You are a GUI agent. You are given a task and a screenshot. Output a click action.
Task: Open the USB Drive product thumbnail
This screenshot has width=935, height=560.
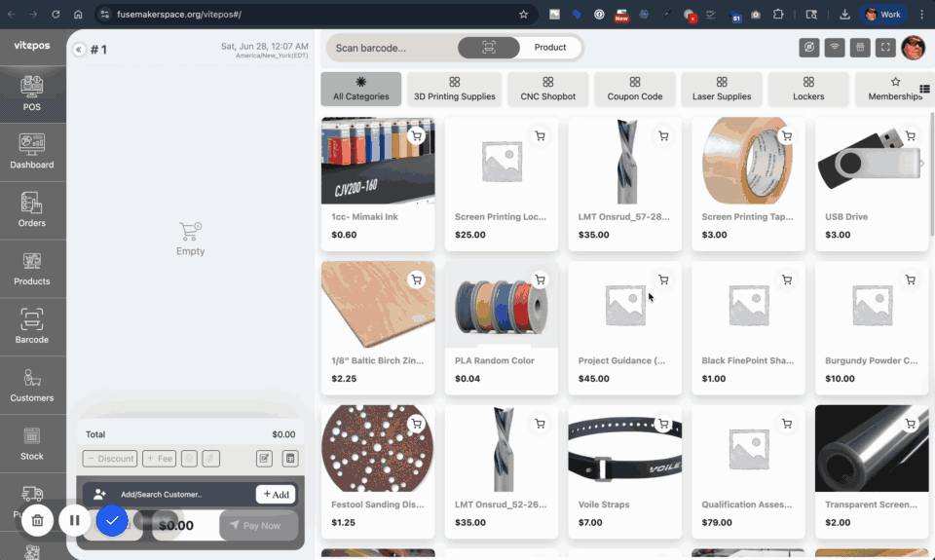871,161
